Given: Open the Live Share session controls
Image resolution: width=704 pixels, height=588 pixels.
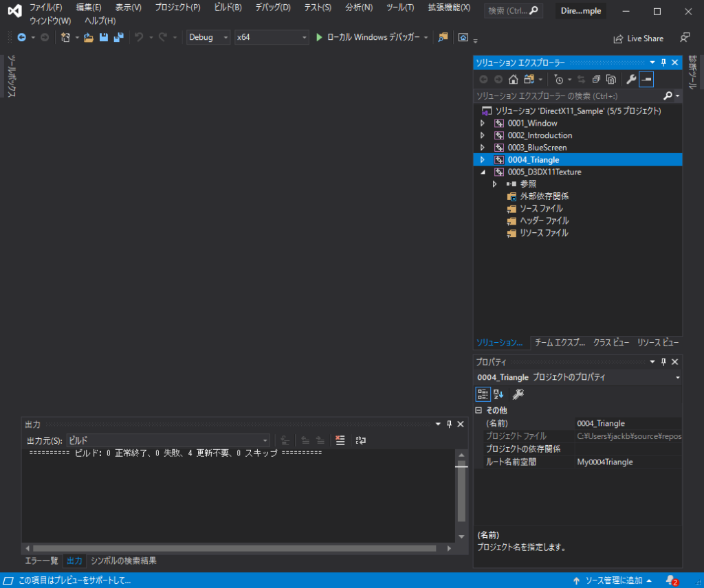Looking at the screenshot, I should coord(638,38).
